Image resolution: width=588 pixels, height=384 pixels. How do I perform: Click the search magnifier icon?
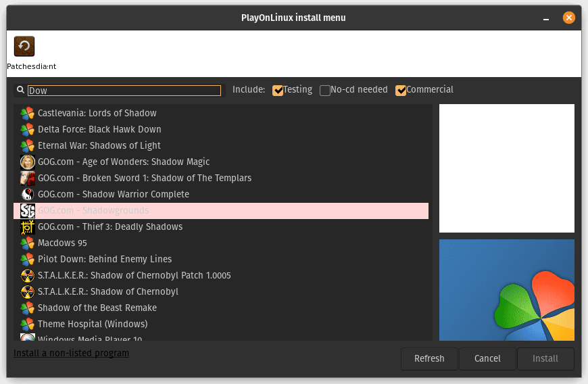tap(20, 90)
